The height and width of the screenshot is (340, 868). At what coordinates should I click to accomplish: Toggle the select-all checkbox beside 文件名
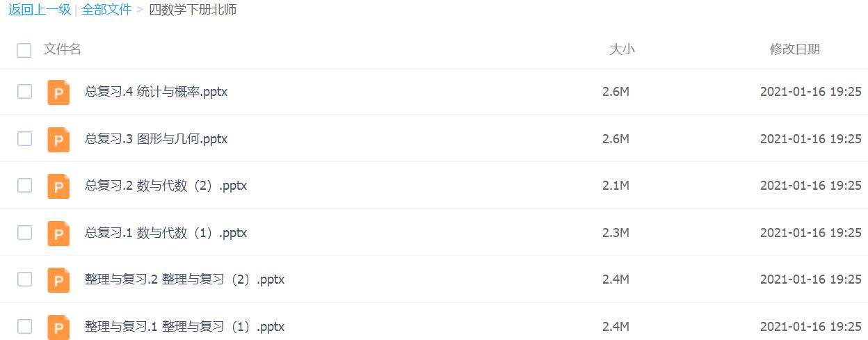point(24,50)
